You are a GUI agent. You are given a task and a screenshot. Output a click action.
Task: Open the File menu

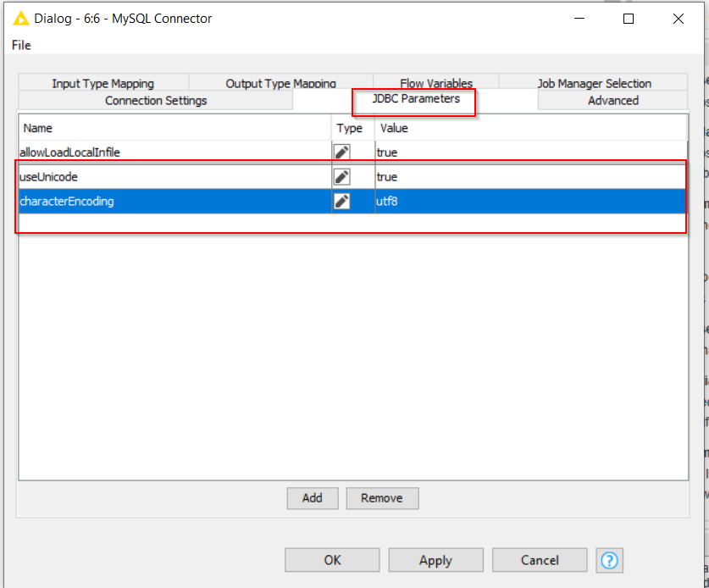[21, 45]
